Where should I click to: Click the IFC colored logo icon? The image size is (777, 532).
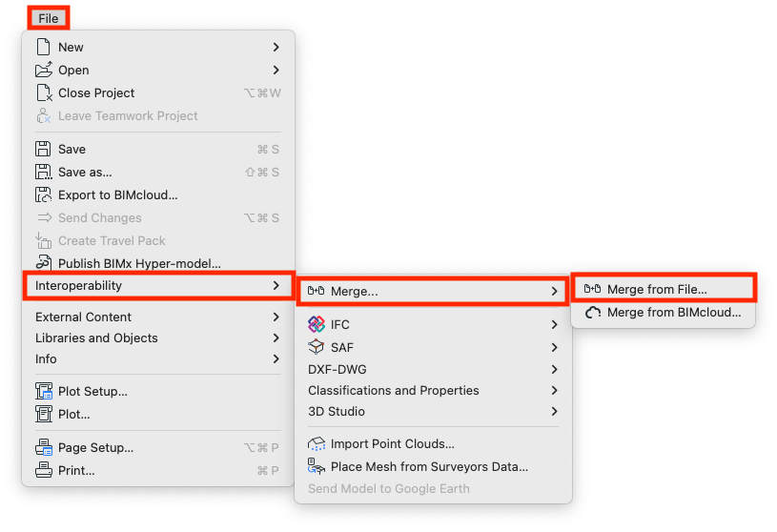[317, 324]
